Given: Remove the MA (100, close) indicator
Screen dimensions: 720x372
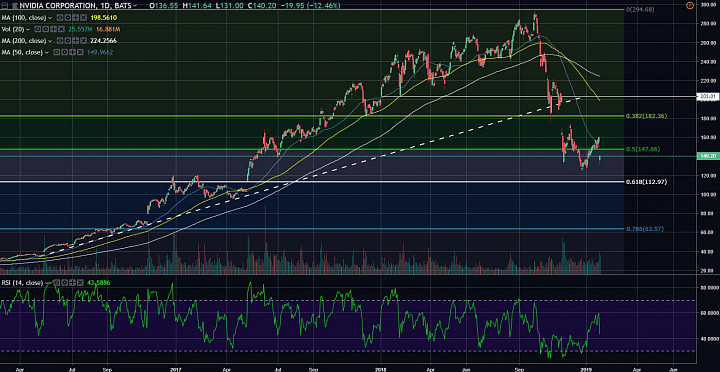Looking at the screenshot, I should click(83, 17).
